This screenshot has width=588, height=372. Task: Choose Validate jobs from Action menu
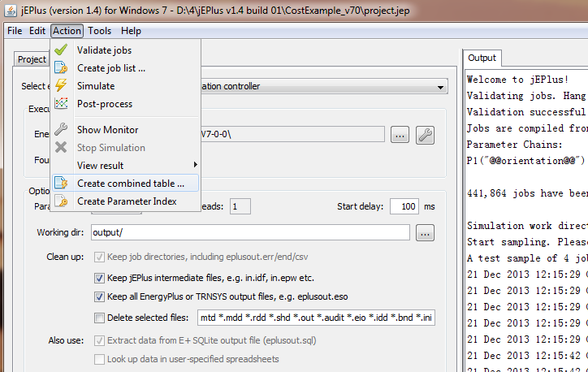point(125,50)
